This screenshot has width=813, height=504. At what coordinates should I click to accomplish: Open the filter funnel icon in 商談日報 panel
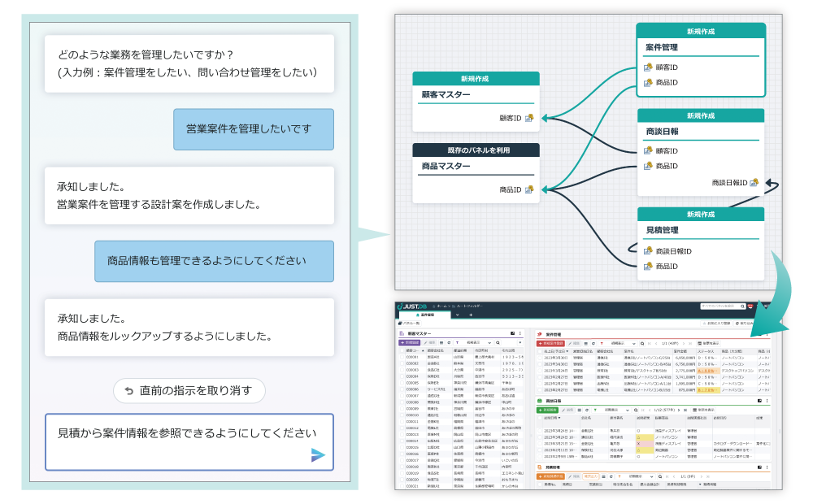click(x=593, y=410)
